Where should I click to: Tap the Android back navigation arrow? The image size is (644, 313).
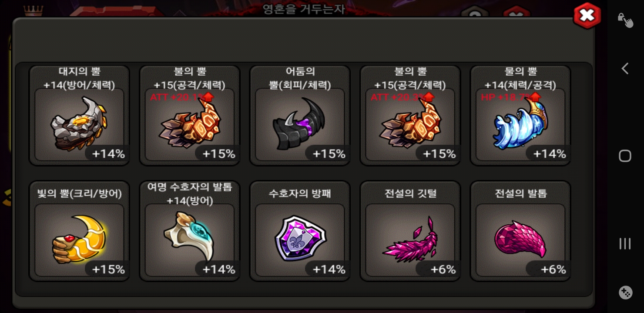[x=625, y=69]
